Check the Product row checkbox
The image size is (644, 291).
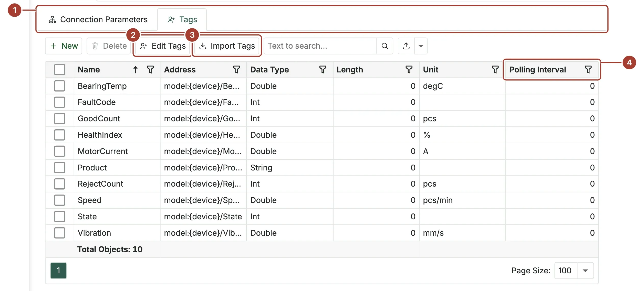click(x=60, y=167)
